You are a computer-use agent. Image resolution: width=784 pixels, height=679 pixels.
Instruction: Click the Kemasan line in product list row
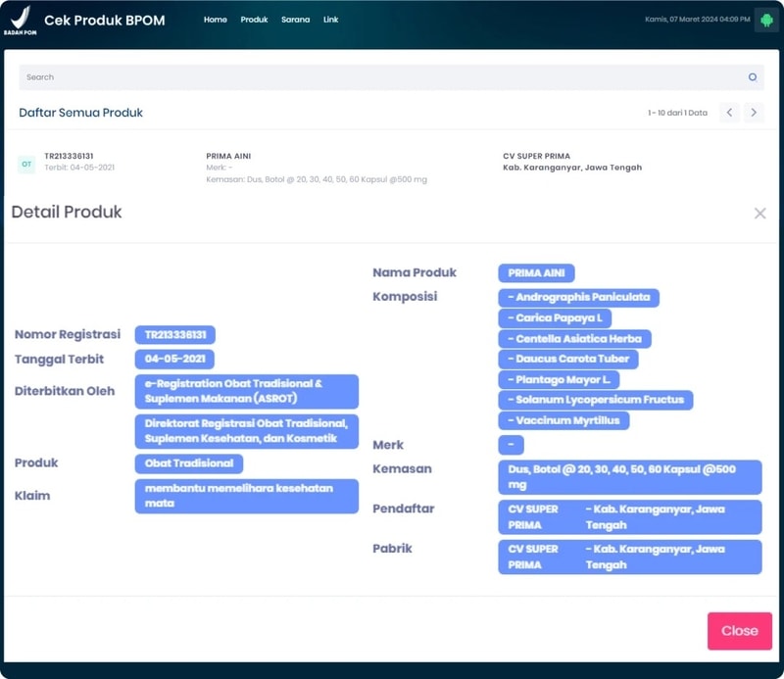tap(317, 179)
